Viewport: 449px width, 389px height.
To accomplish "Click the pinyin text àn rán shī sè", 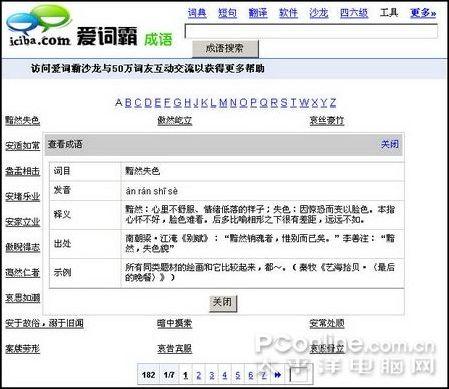I will [x=151, y=191].
